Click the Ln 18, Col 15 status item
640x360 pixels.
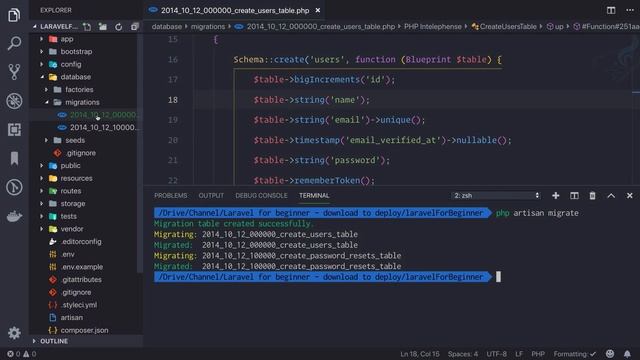point(420,354)
